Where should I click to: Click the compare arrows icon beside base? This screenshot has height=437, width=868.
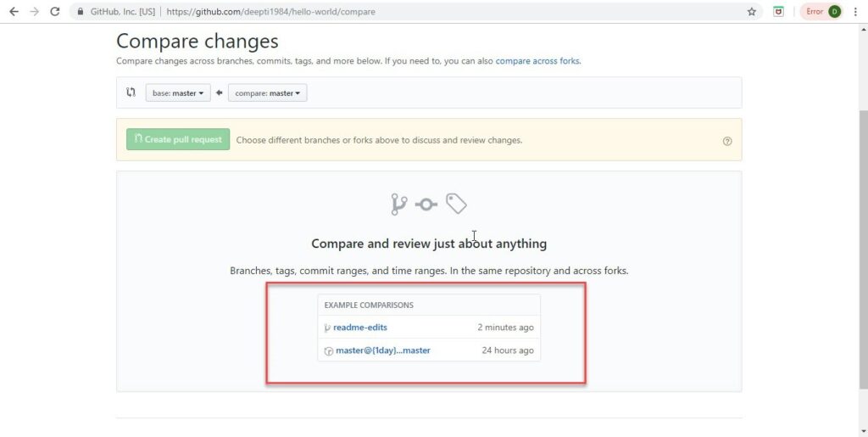tap(131, 92)
